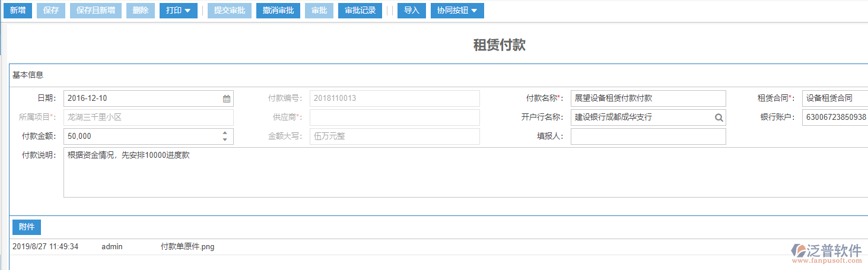
Task: Open the calendar picker for 日期
Action: tap(227, 99)
